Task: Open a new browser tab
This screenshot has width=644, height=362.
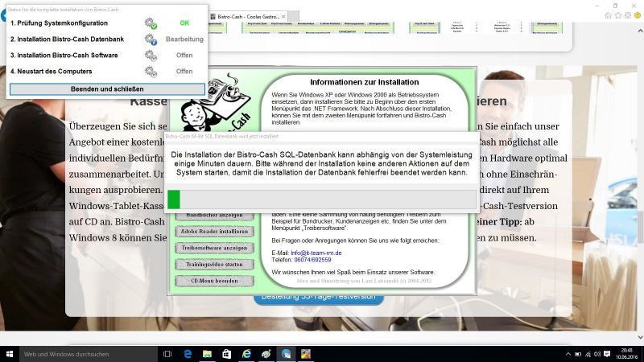Action: [293, 16]
